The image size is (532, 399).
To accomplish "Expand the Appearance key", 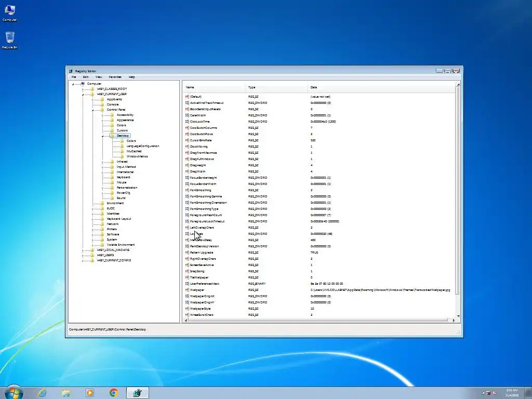I will point(102,121).
